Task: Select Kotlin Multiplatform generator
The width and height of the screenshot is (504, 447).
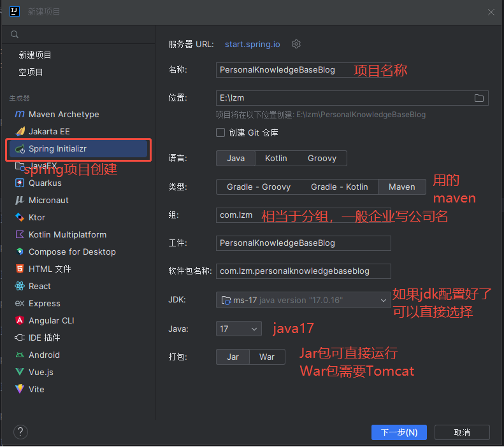Action: (78, 234)
